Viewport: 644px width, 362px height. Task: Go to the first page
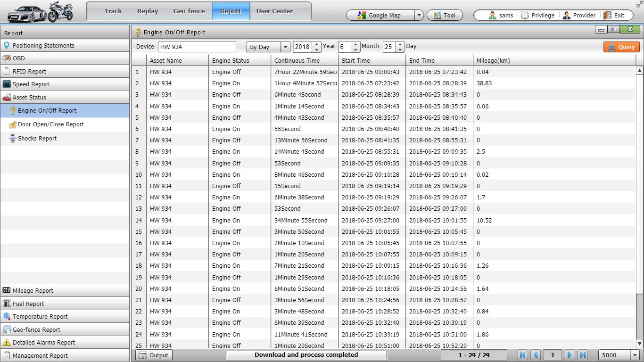coord(522,355)
